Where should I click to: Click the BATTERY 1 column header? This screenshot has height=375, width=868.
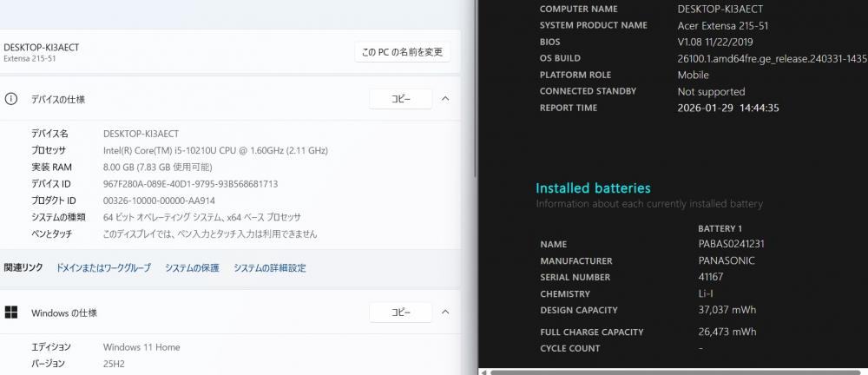pos(720,228)
